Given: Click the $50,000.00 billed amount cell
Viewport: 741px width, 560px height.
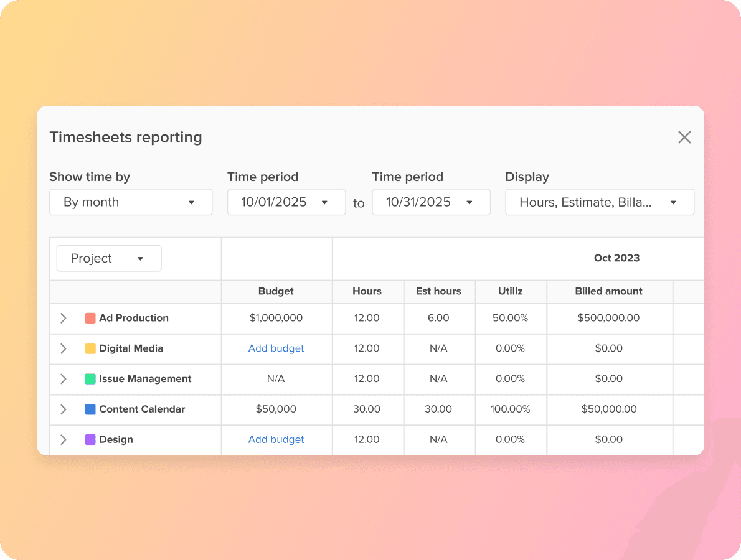Looking at the screenshot, I should (609, 409).
